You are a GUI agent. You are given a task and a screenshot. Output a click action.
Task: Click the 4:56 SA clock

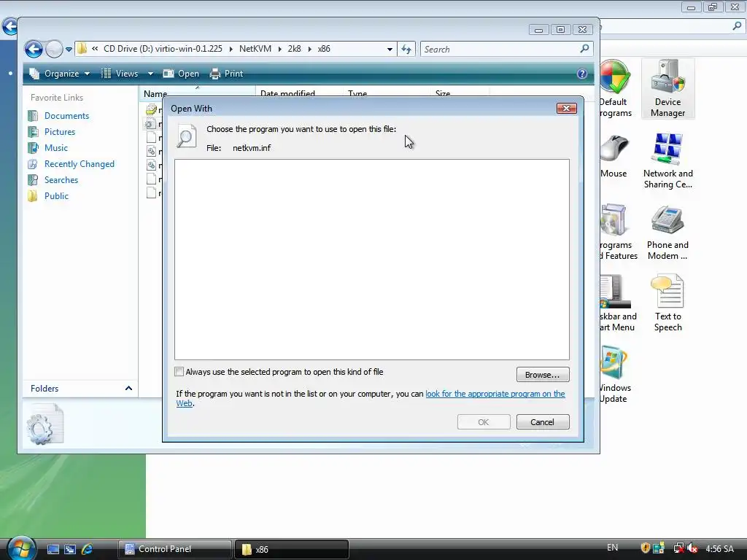tap(719, 549)
